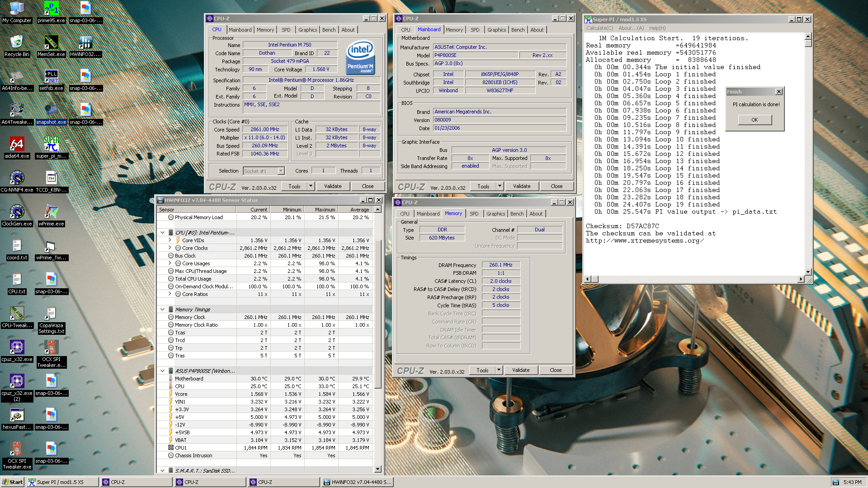Image resolution: width=868 pixels, height=488 pixels.
Task: Expand the S.M.A.R.T. SanDisk SSD group
Action: point(163,470)
